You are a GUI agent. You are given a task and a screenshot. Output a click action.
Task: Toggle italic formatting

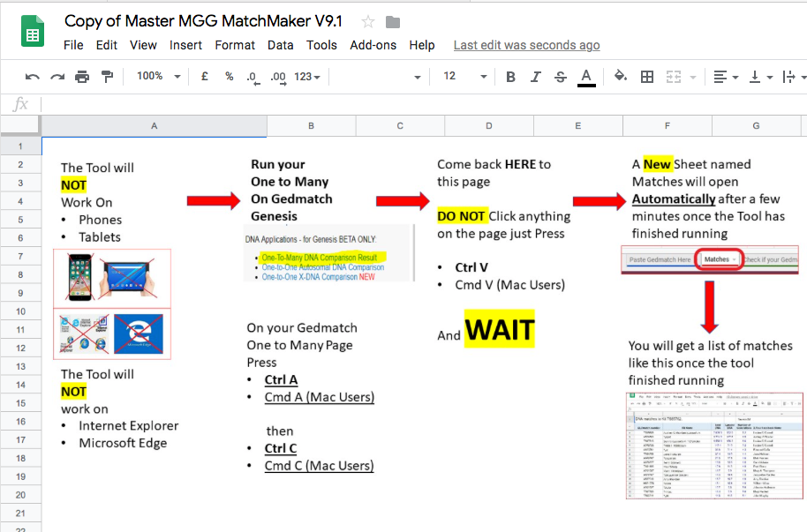(536, 77)
